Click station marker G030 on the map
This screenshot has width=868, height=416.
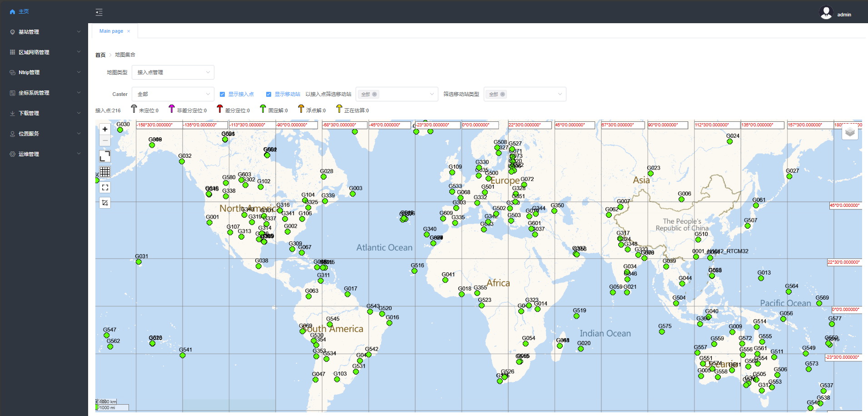120,130
